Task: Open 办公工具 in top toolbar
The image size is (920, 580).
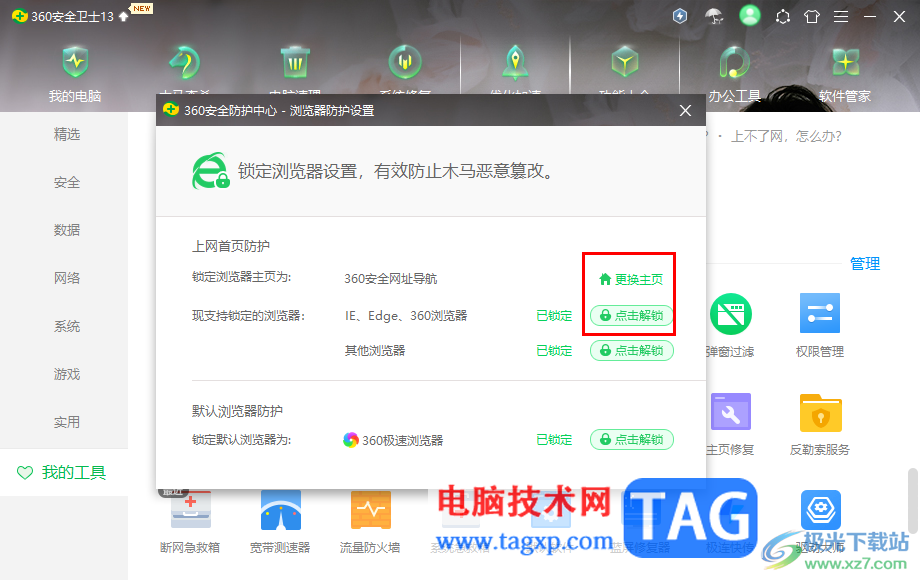Action: [735, 74]
